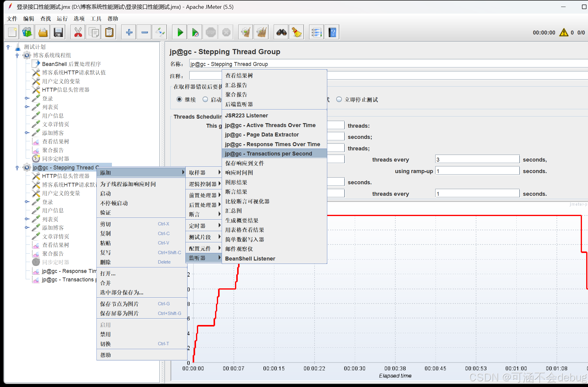Click the blue plus Expand all icon

pyautogui.click(x=129, y=32)
